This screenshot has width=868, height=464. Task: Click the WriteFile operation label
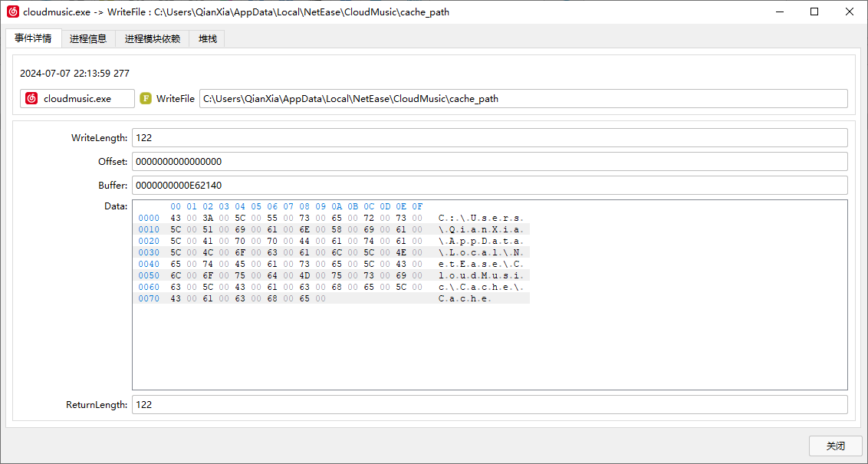click(176, 99)
